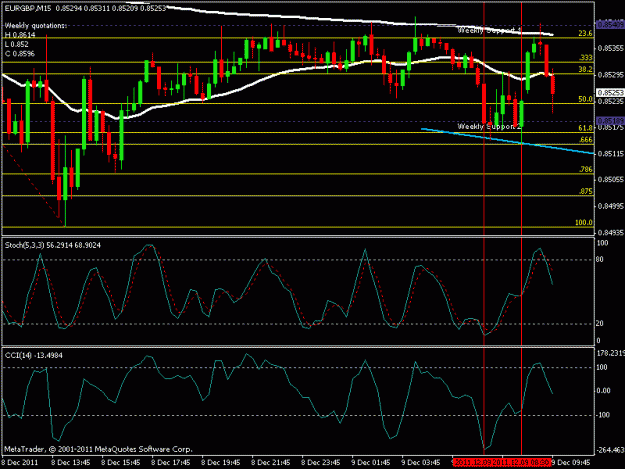Click the Stochastic 80 level scale label
The height and width of the screenshot is (469, 625).
[599, 259]
